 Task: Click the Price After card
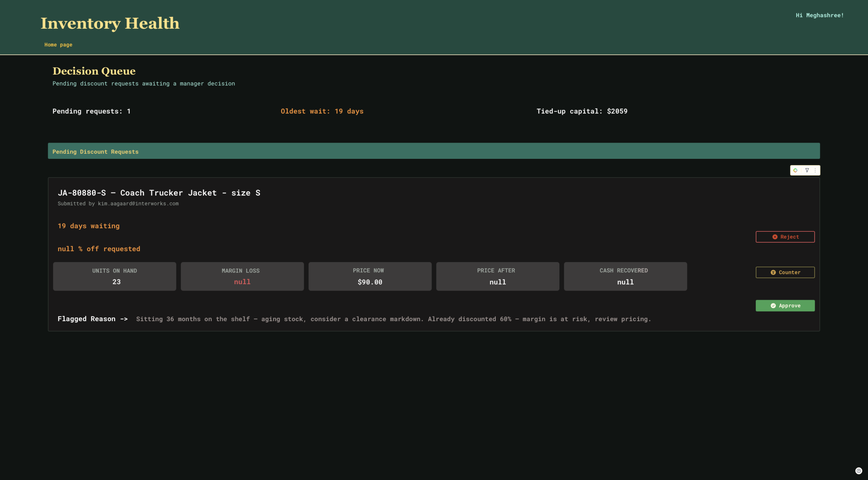[x=497, y=276]
